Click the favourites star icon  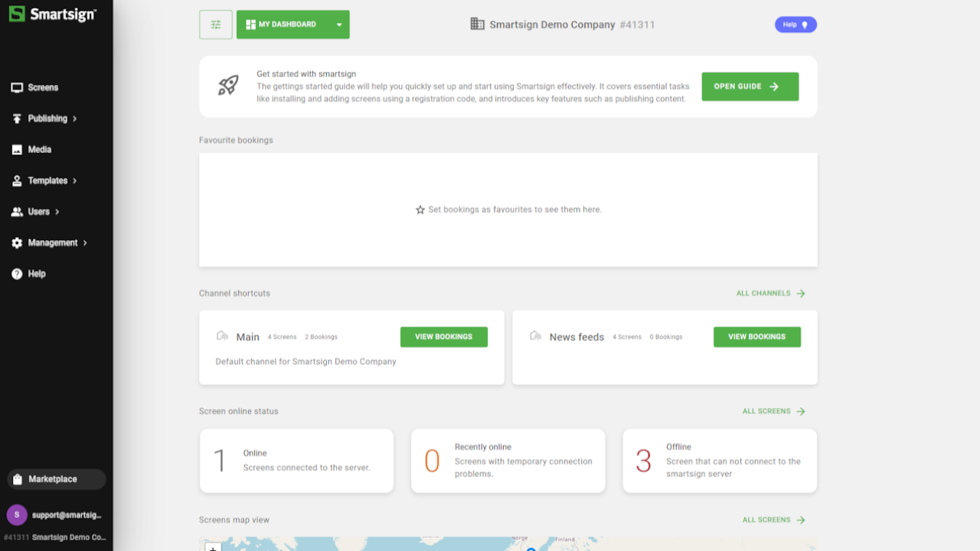click(x=420, y=210)
